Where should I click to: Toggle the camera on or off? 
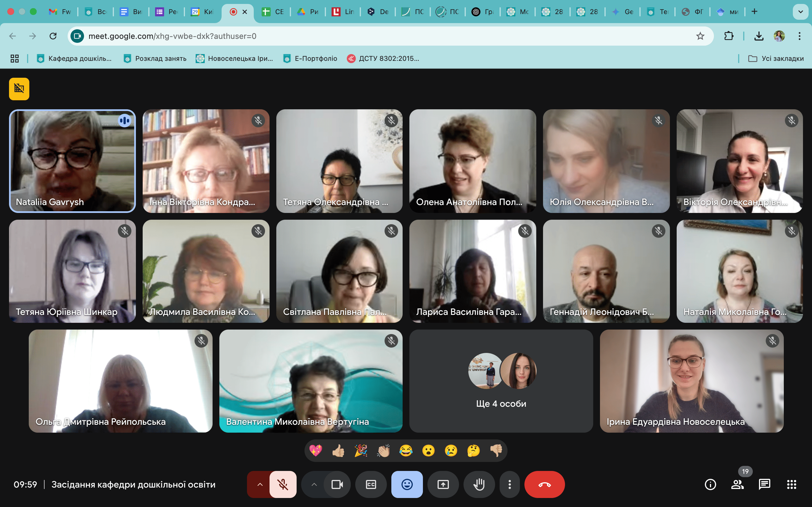tap(337, 484)
